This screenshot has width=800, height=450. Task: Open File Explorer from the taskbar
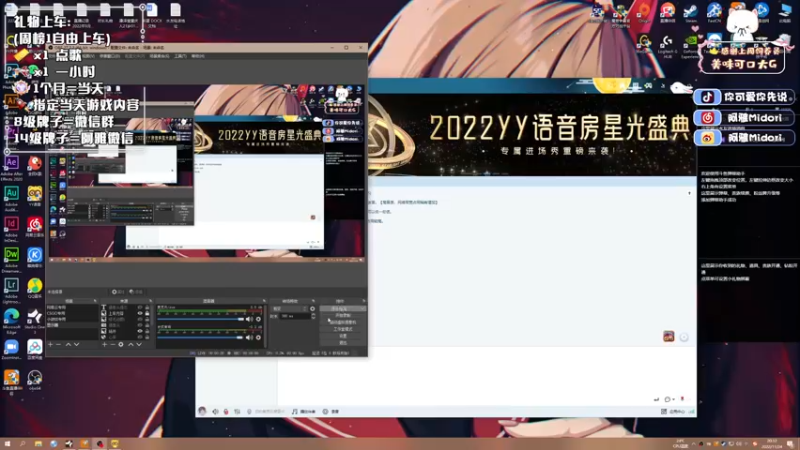38,444
